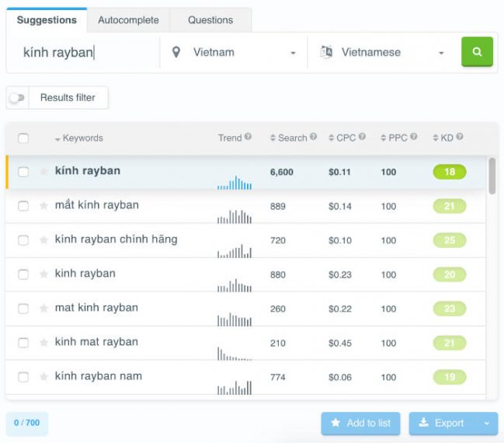Sort by CPC column
504x443 pixels.
(342, 138)
